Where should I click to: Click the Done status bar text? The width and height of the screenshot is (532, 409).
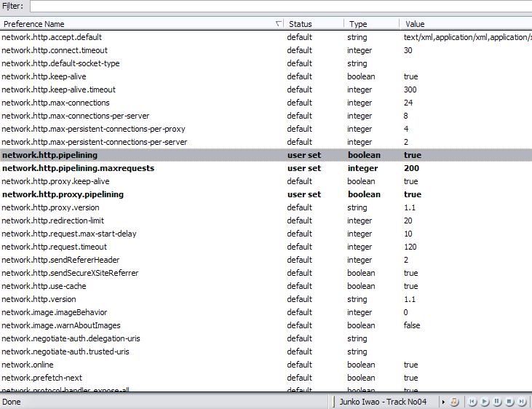point(12,402)
